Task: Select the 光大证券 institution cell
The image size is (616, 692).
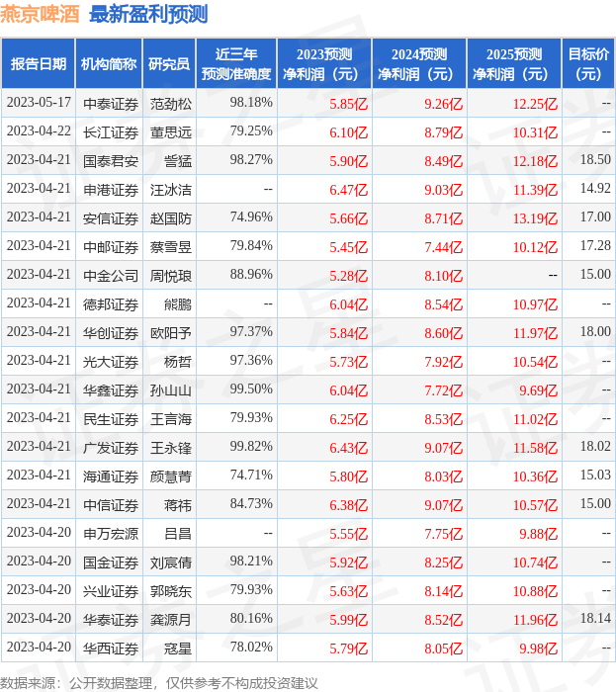Action: (x=111, y=362)
